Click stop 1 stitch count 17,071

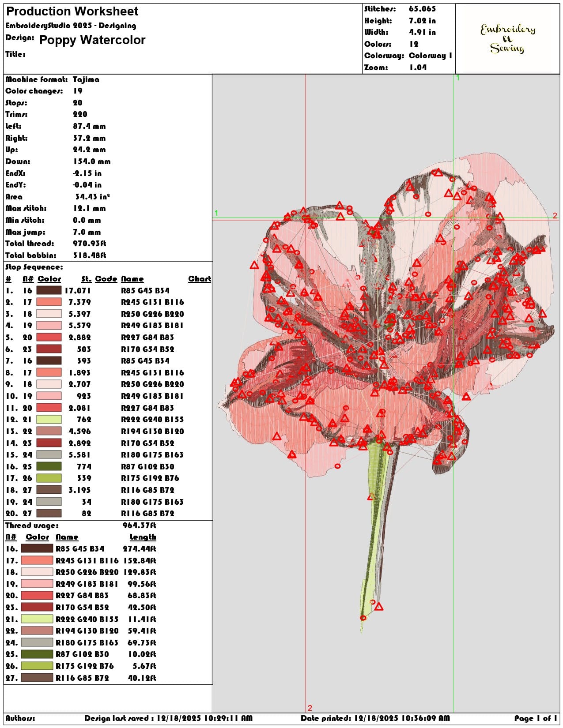click(78, 290)
